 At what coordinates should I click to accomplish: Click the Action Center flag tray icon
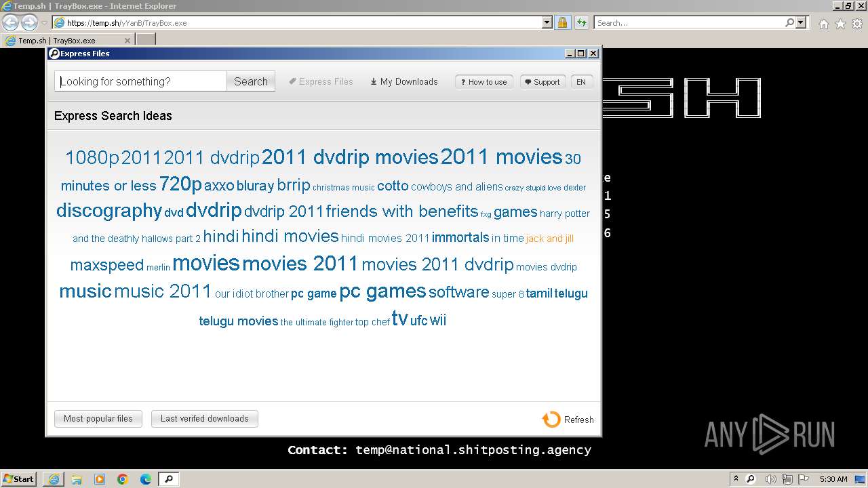tap(804, 479)
